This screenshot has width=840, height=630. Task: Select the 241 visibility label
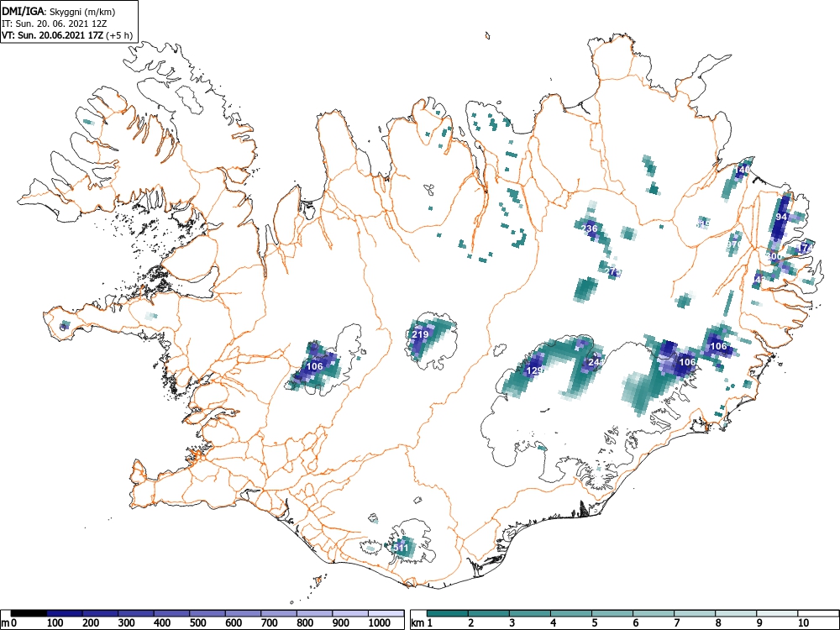click(x=596, y=362)
